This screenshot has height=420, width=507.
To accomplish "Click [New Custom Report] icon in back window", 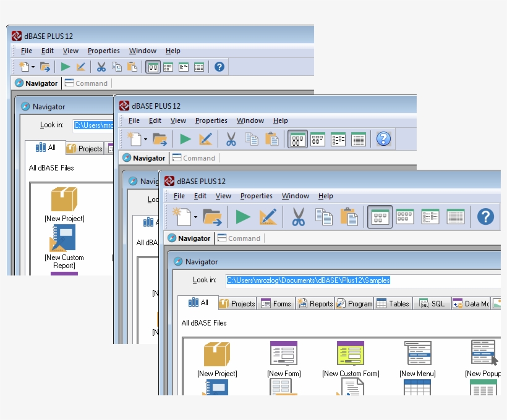I will 62,238.
